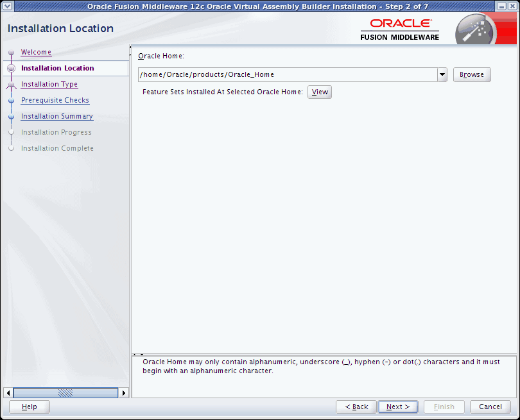Click the Prerequisite Checks step bullet icon
Screen dimensions: 520x420
12,101
